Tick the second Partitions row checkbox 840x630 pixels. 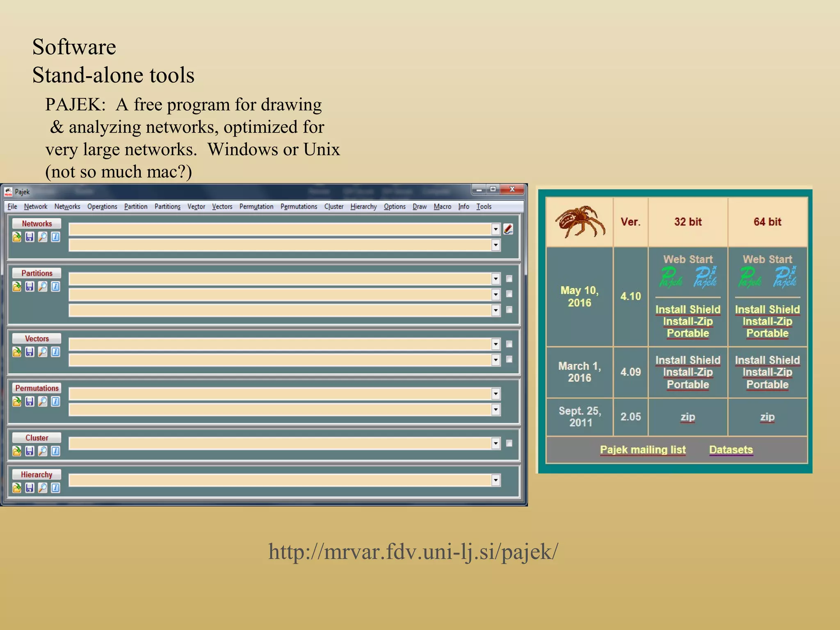(x=509, y=294)
